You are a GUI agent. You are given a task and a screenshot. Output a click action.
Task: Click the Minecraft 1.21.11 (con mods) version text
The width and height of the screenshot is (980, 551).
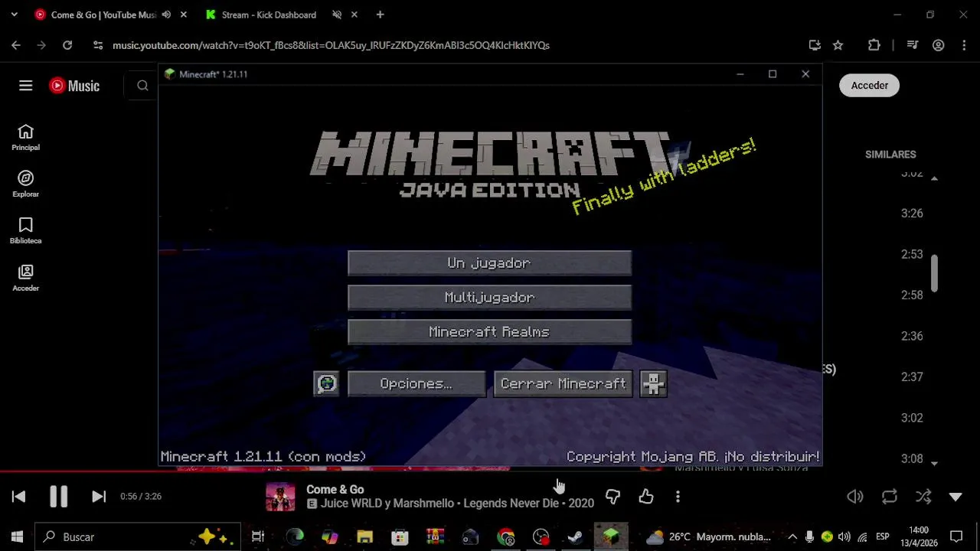point(263,457)
